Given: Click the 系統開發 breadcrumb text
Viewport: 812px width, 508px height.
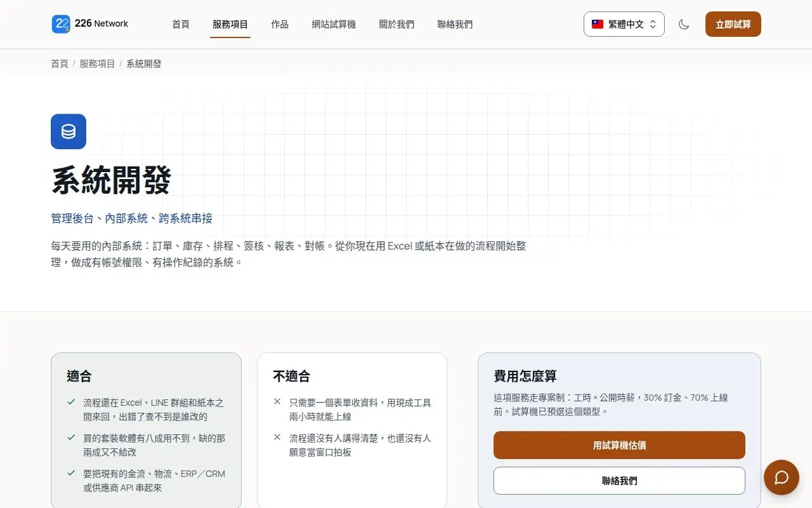Looking at the screenshot, I should click(x=144, y=63).
